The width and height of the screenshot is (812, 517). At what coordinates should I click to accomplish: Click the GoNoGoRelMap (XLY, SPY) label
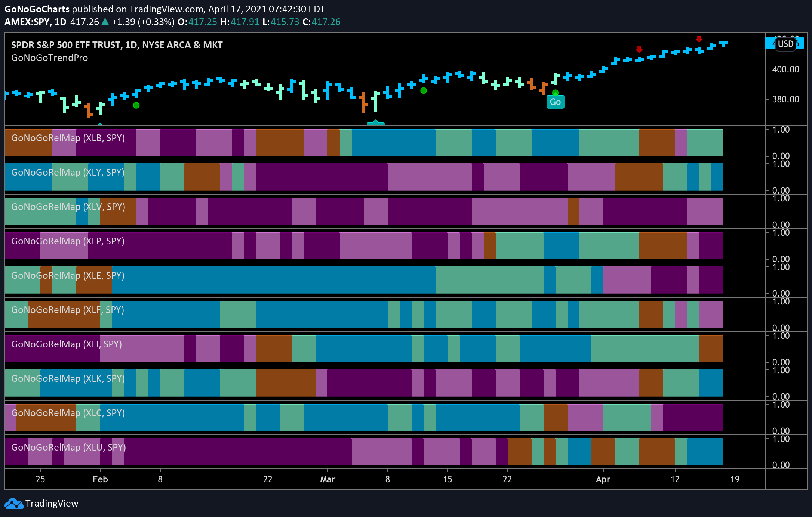coord(68,172)
